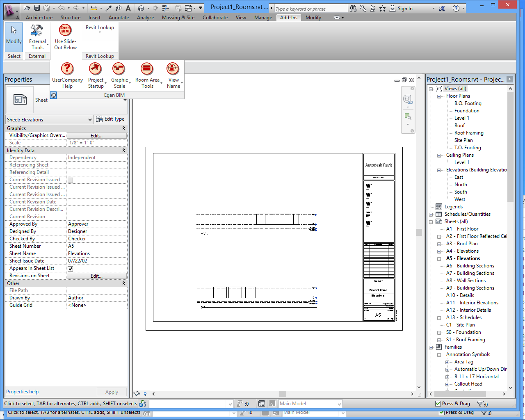
Task: Click the drawing area horizontal scrollbar thumb
Action: (283, 394)
